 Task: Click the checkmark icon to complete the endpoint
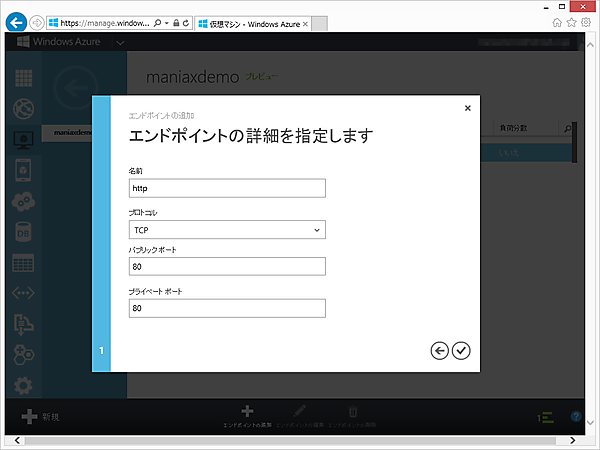(x=460, y=350)
